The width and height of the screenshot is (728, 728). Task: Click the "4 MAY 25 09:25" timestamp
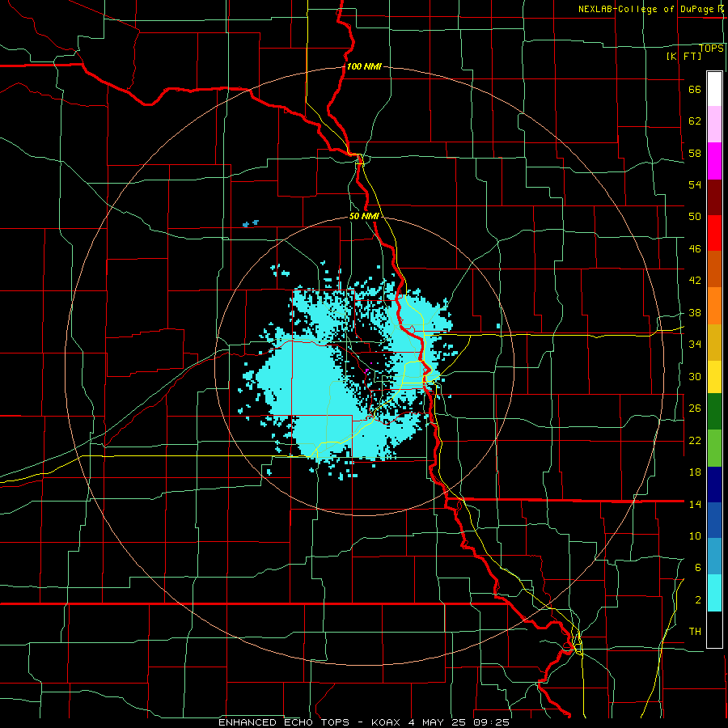pos(459,722)
